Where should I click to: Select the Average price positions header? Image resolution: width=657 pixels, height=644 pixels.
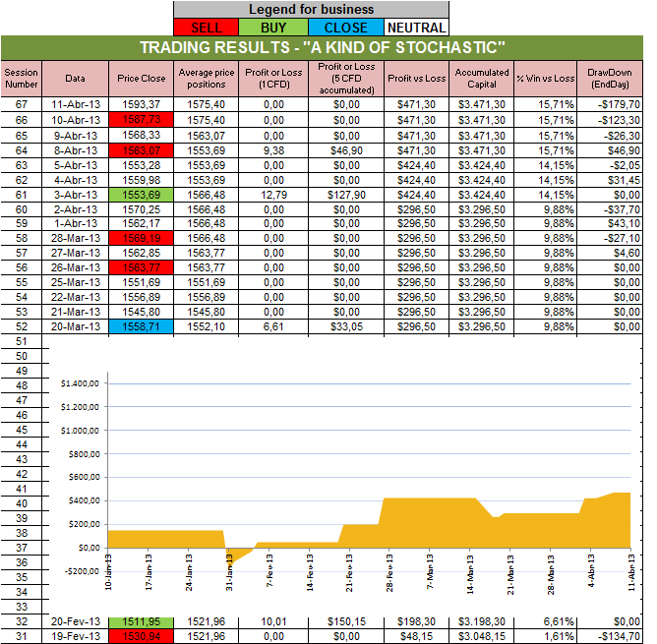207,79
